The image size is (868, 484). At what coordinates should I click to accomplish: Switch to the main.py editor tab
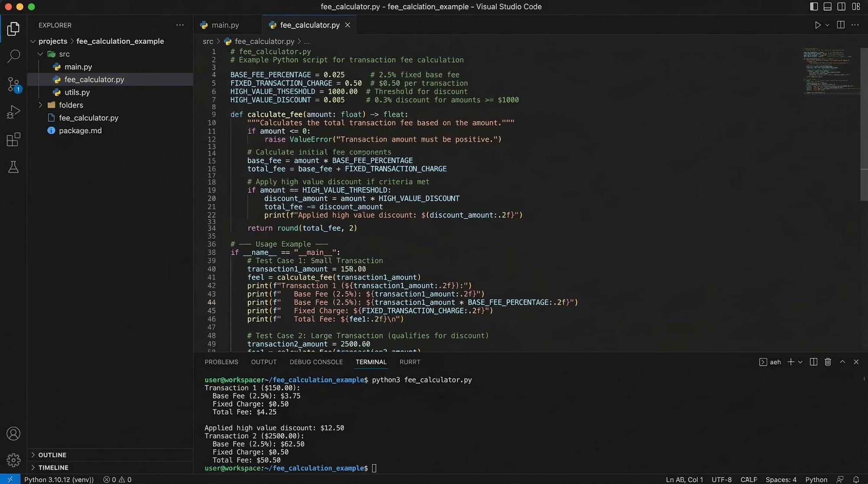225,25
